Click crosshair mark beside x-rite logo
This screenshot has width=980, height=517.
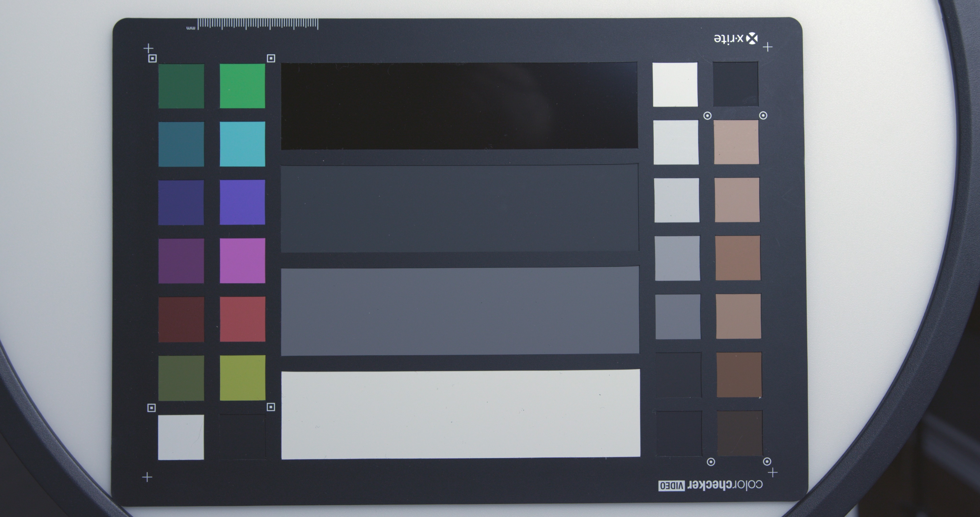[x=768, y=47]
